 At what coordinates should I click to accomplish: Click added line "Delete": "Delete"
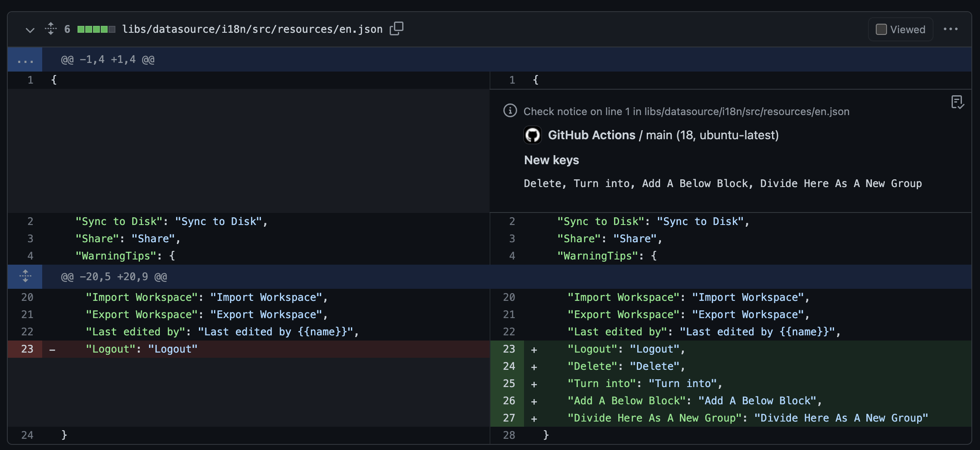(747, 366)
